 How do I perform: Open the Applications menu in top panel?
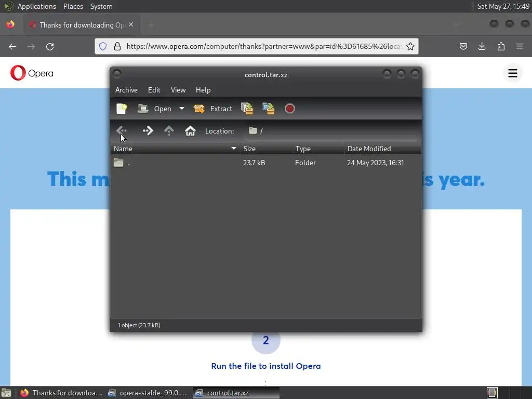[x=37, y=6]
